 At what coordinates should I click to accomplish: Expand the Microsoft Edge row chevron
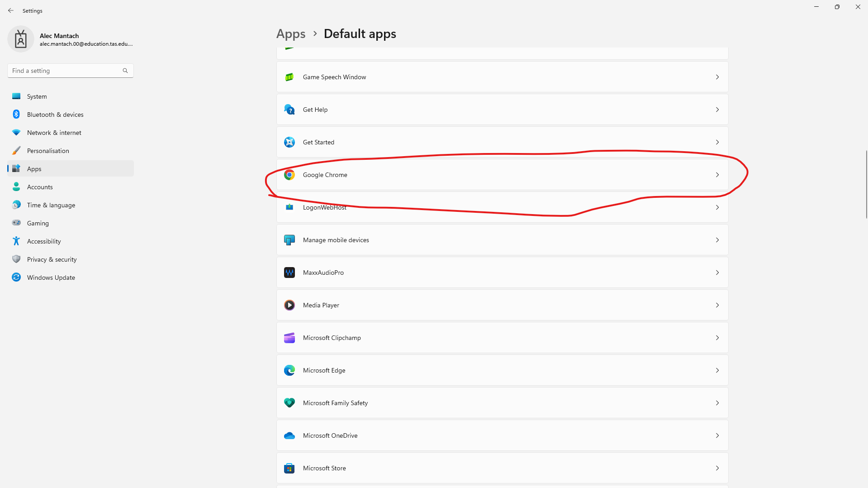tap(717, 370)
